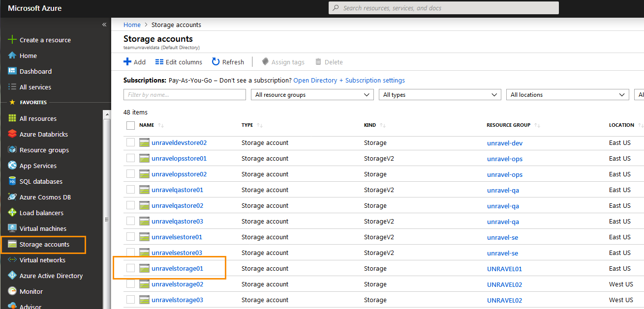644x309 pixels.
Task: Check the box for unravelopsstore01
Action: click(130, 158)
